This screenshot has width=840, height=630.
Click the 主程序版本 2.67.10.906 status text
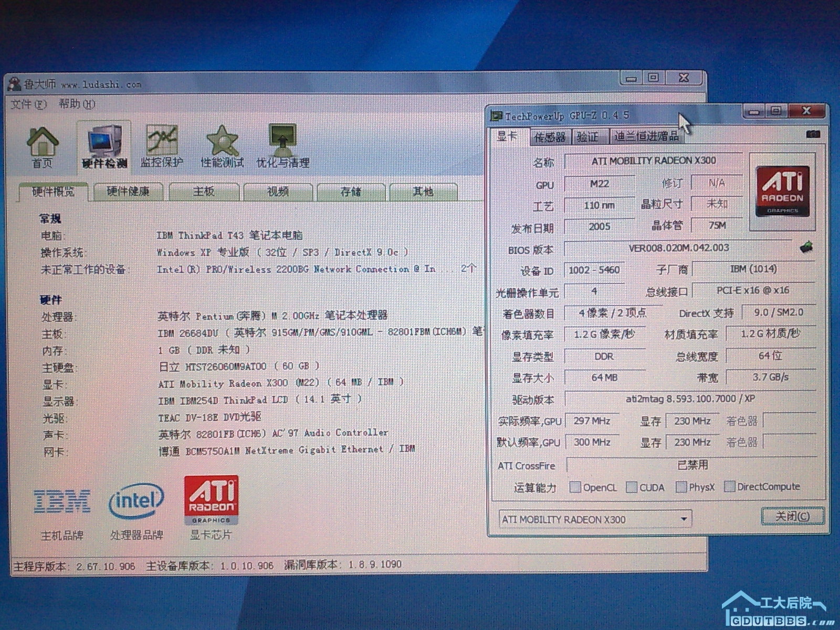click(75, 566)
